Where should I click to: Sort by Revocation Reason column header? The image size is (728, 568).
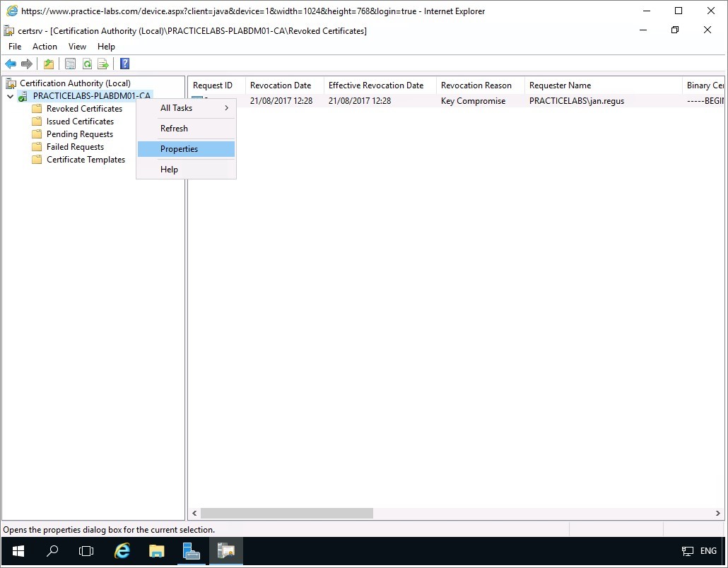pyautogui.click(x=480, y=85)
